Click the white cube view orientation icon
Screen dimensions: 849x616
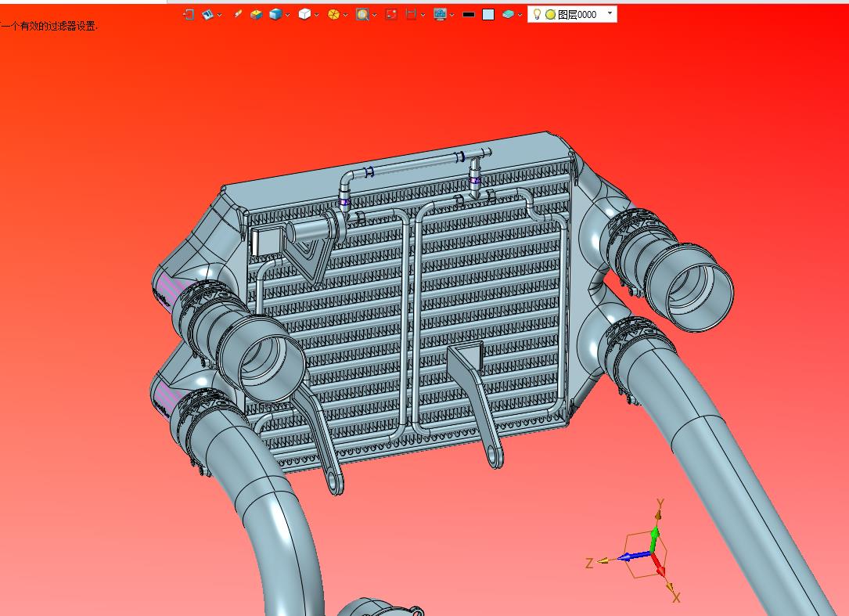pos(305,15)
